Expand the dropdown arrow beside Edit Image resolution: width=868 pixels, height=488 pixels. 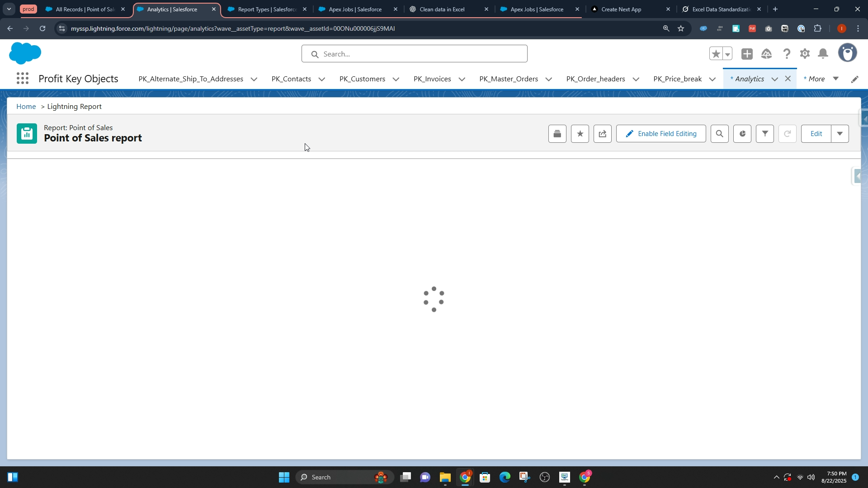click(x=840, y=134)
